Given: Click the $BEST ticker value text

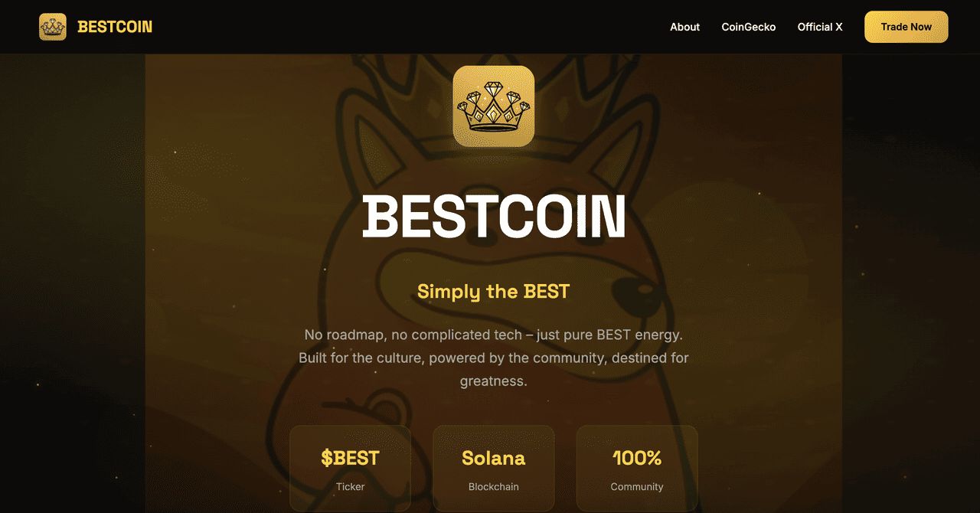Looking at the screenshot, I should pyautogui.click(x=351, y=458).
